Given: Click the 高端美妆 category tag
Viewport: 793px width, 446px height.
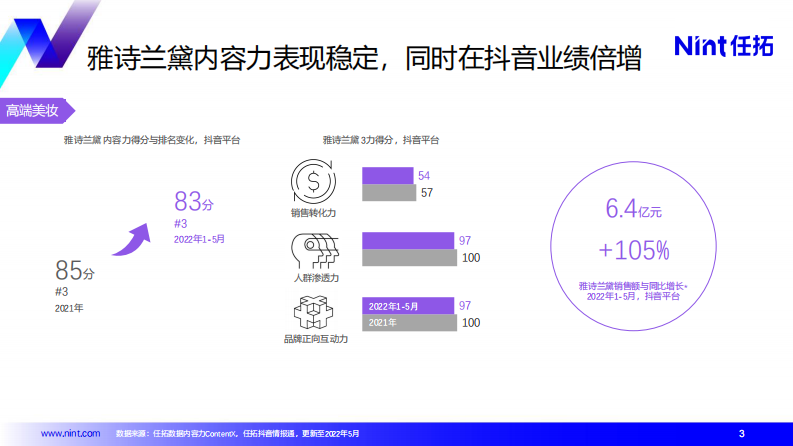Looking at the screenshot, I should pyautogui.click(x=36, y=110).
